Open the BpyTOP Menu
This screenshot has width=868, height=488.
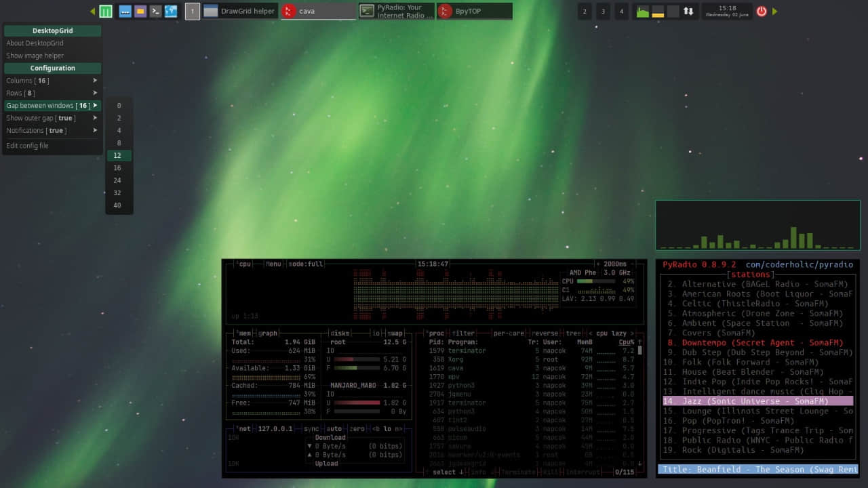pyautogui.click(x=274, y=264)
